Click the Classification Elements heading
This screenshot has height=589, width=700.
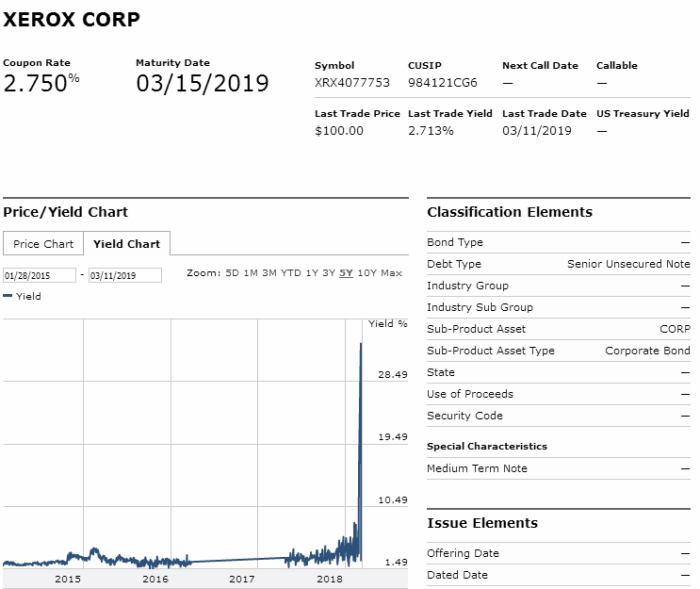coord(510,212)
